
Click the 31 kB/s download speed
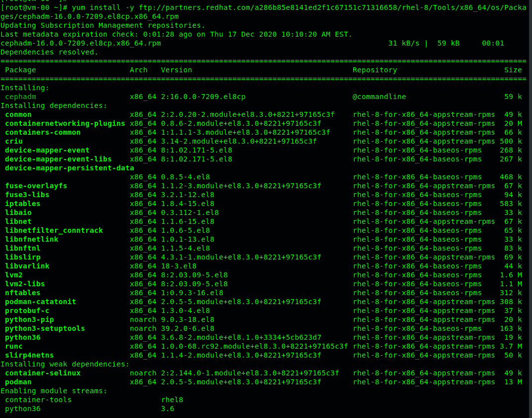tap(404, 44)
